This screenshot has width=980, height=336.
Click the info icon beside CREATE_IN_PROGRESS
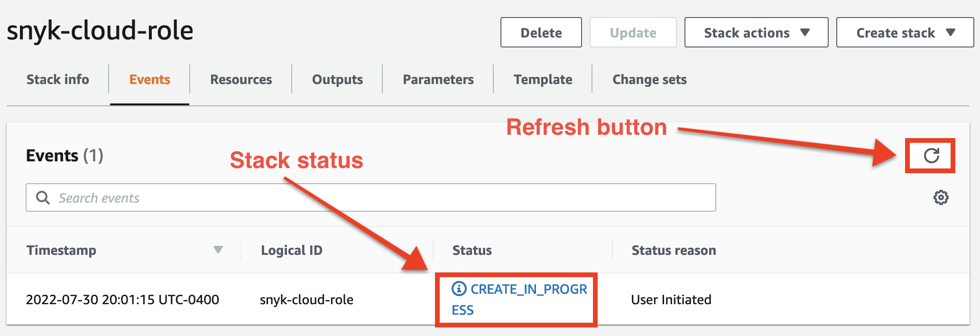coord(459,289)
